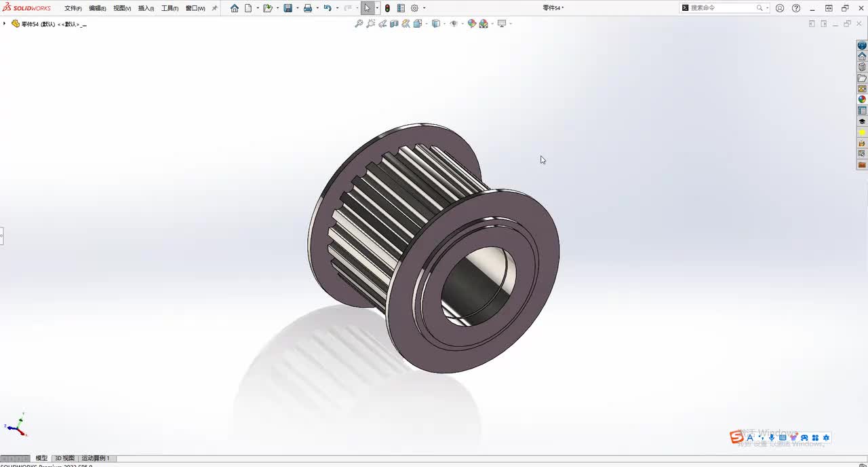Click Apply Scene icon
868x467 pixels.
click(x=484, y=24)
